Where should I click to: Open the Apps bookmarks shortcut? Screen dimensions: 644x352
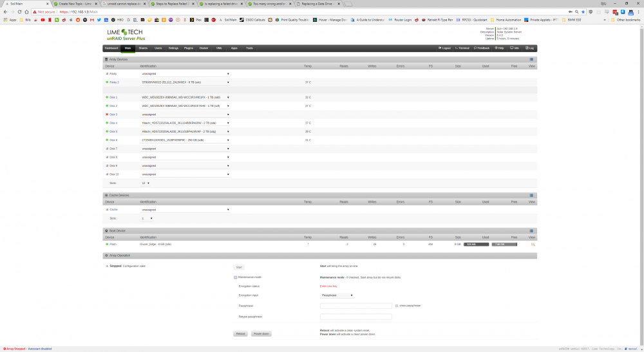click(x=10, y=20)
